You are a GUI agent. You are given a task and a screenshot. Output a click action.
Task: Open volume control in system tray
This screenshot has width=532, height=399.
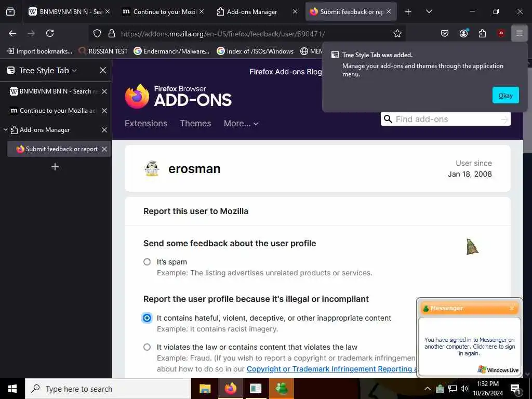(464, 389)
